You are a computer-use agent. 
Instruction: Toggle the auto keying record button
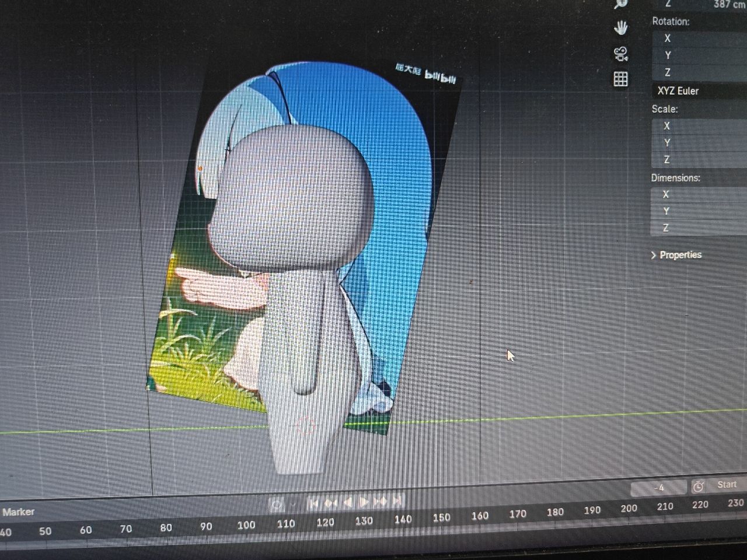click(x=277, y=504)
